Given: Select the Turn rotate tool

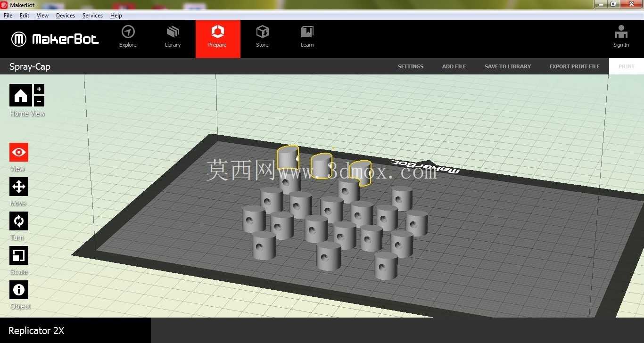Looking at the screenshot, I should 19,221.
